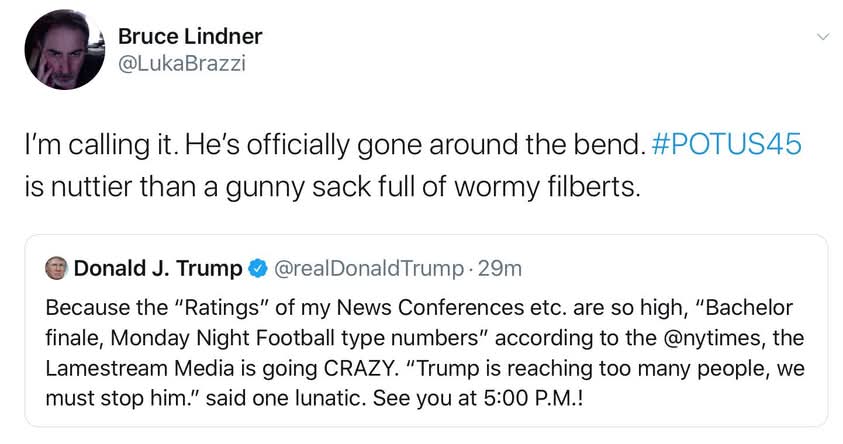Open the @realDonaldTrump handle

point(369,268)
